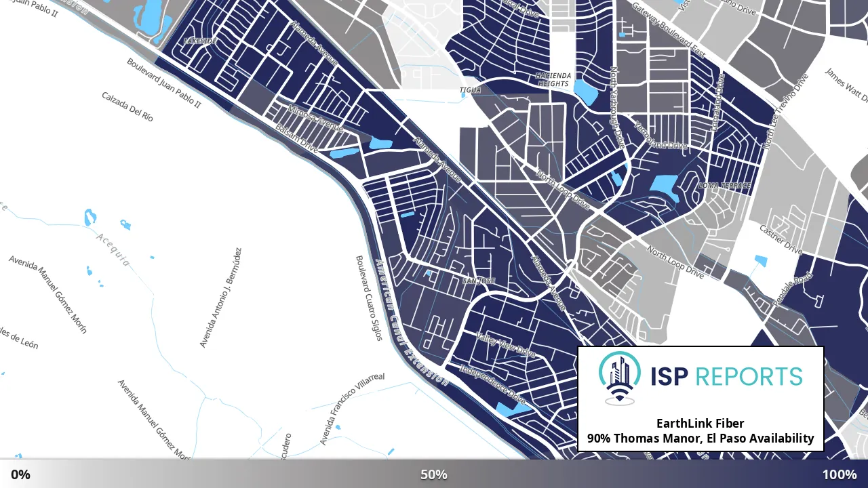The image size is (868, 488).
Task: Click the Valley View Drive label
Action: click(506, 346)
